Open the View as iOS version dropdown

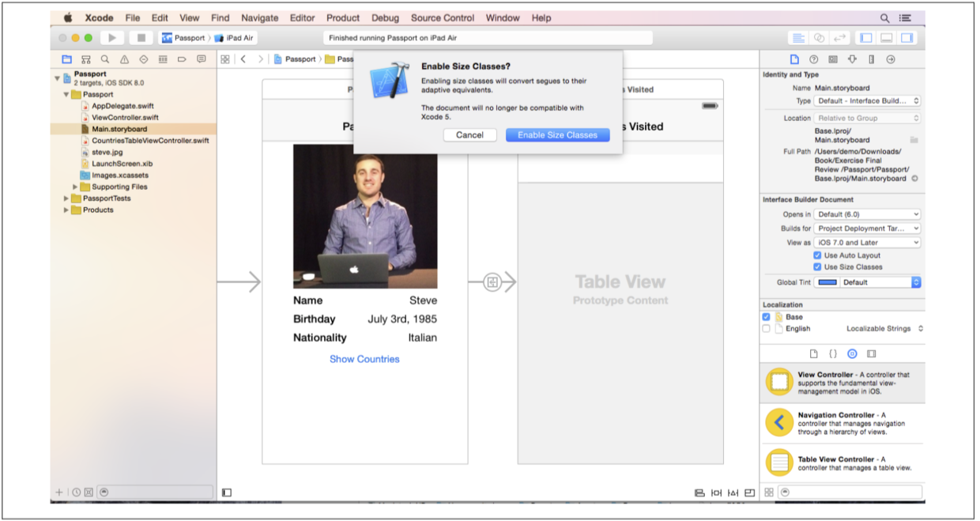click(x=867, y=243)
